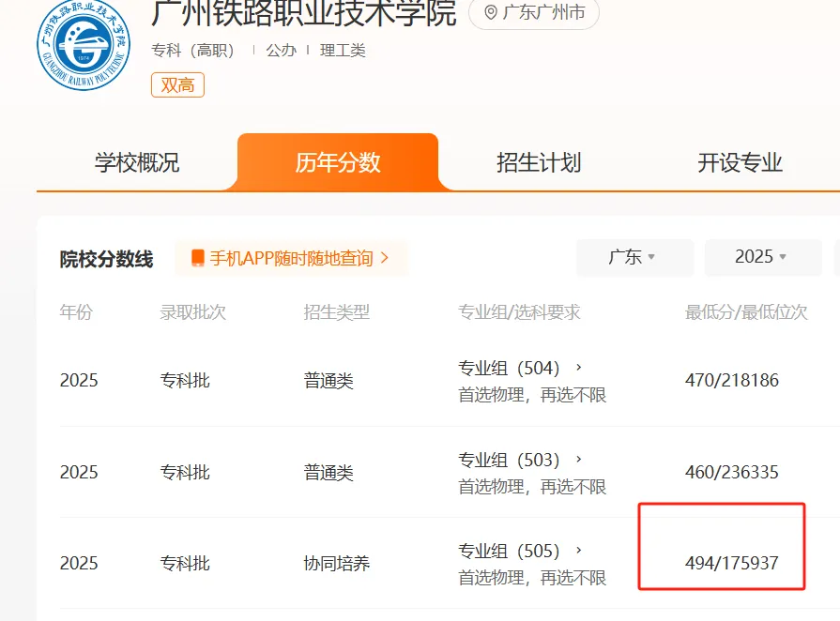Viewport: 840px width, 621px height.
Task: Click the 专业组/选科要求 column header
Action: tap(519, 312)
